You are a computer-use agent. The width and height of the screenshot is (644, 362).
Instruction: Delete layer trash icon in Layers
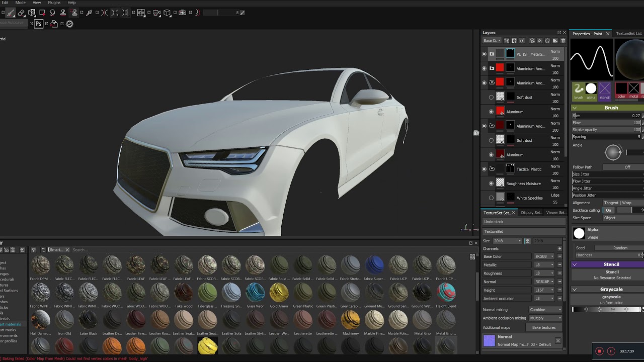pyautogui.click(x=563, y=40)
